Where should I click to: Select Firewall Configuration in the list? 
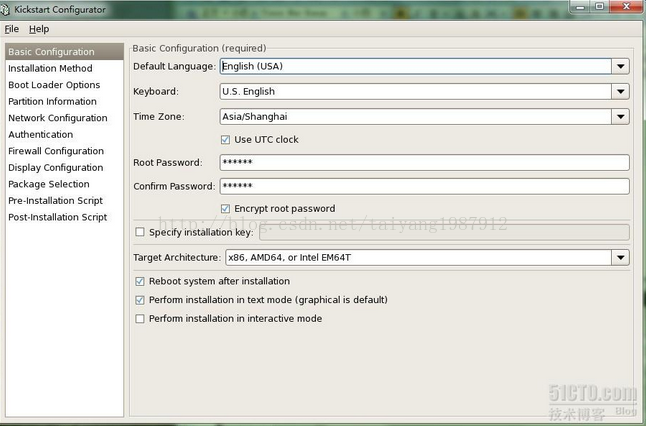pos(65,151)
